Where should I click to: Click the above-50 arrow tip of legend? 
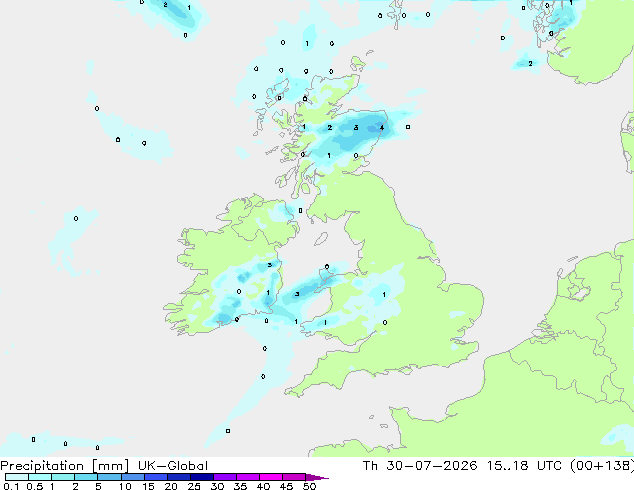pos(317,477)
